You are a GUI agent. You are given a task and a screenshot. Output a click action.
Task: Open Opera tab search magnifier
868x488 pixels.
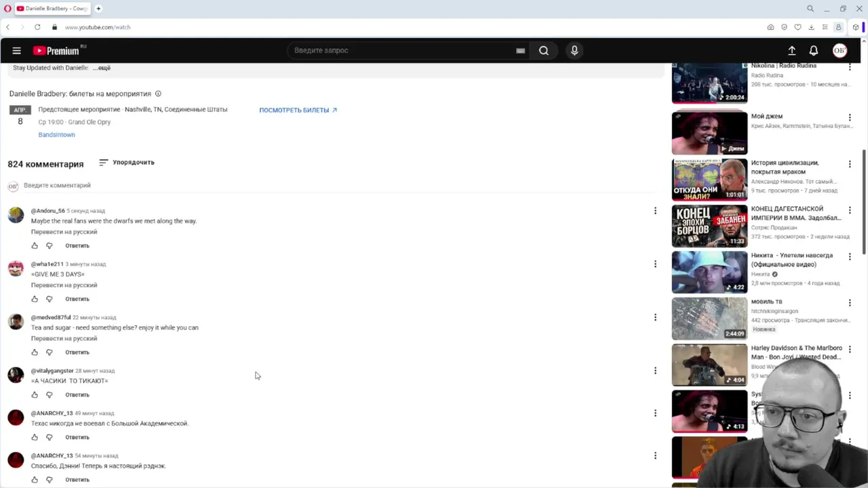[x=810, y=9]
